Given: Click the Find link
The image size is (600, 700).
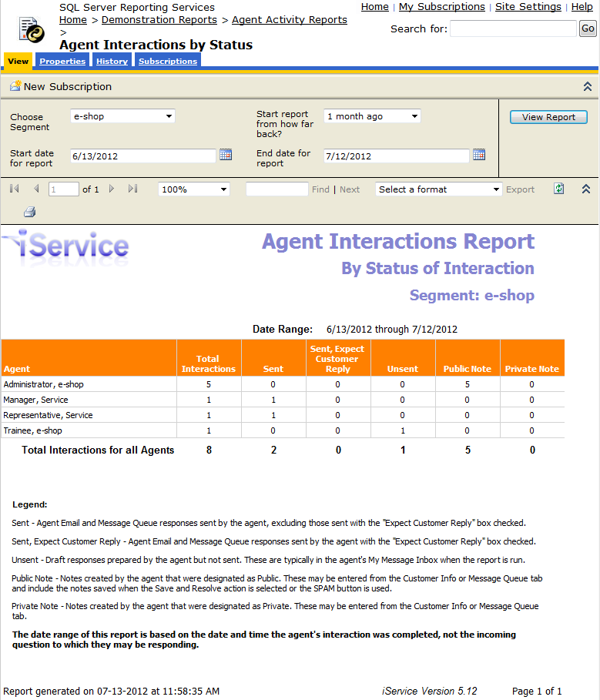Looking at the screenshot, I should (x=320, y=189).
